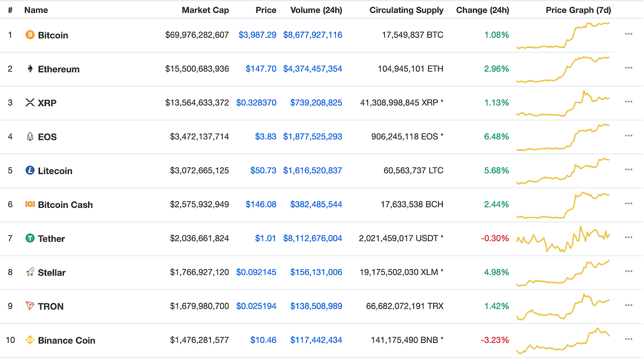
Task: Sort by the Price column header
Action: 266,10
